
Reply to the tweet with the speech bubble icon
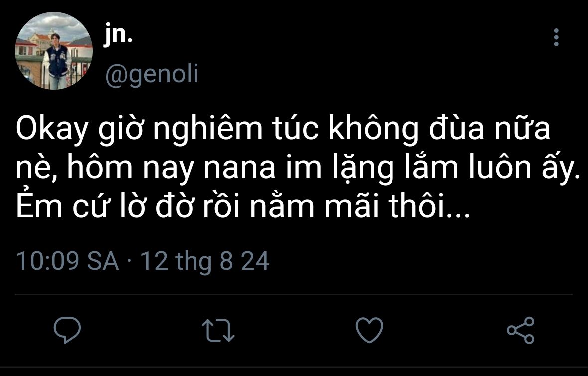(67, 330)
